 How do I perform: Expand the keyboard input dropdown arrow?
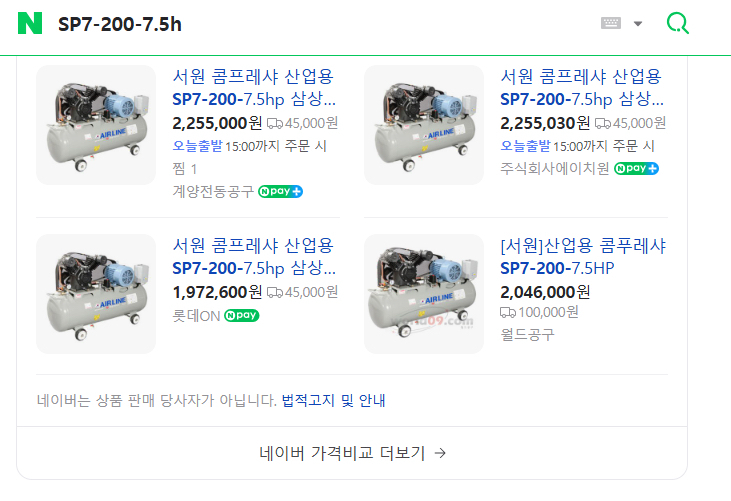coord(638,24)
